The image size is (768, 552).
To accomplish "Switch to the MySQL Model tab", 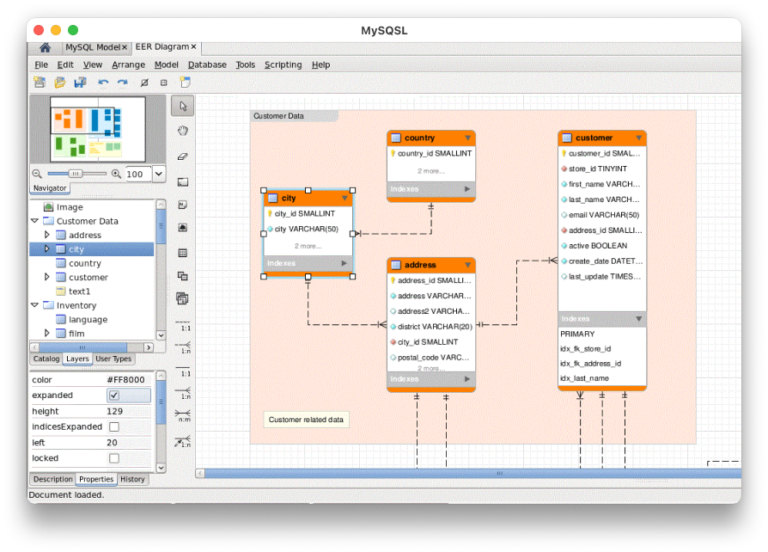I will pos(93,47).
